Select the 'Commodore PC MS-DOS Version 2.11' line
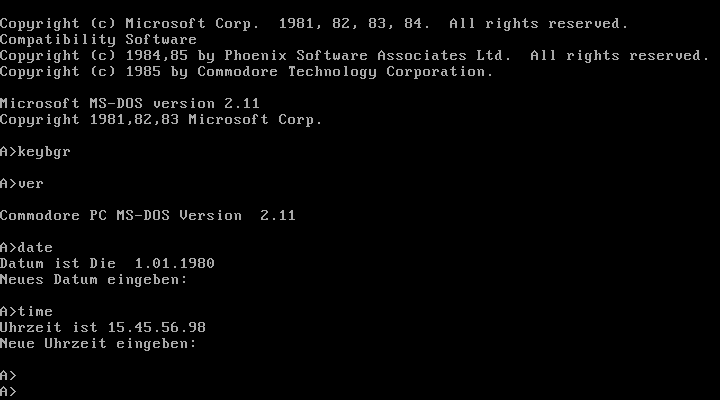This screenshot has width=720, height=400. 148,215
